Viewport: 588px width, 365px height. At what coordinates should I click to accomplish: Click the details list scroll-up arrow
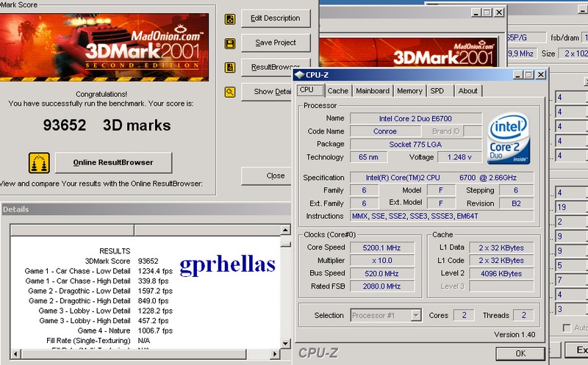point(285,230)
